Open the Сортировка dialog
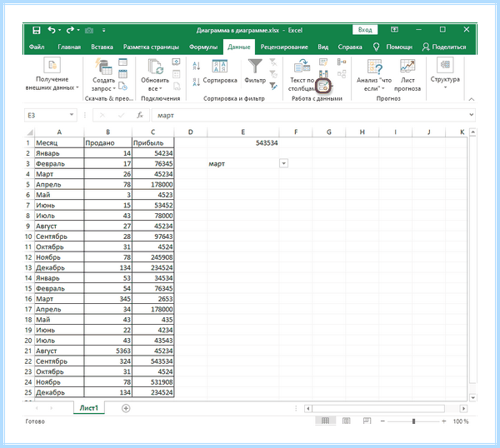Viewport: 500px width, 448px height. (220, 72)
